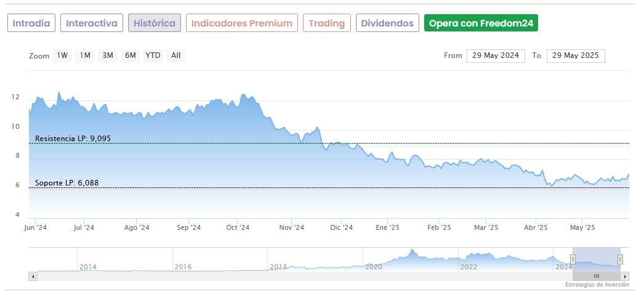Switch to the Intradía tab
The image size is (644, 297).
(31, 23)
